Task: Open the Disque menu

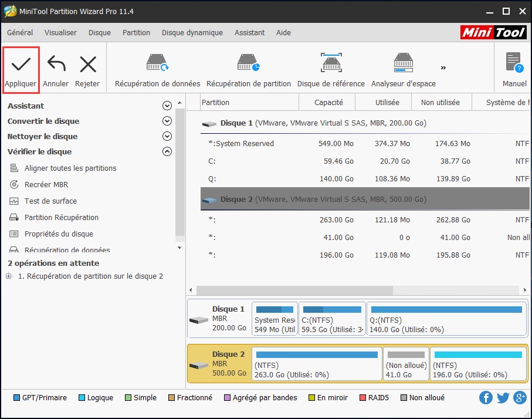Action: point(100,33)
